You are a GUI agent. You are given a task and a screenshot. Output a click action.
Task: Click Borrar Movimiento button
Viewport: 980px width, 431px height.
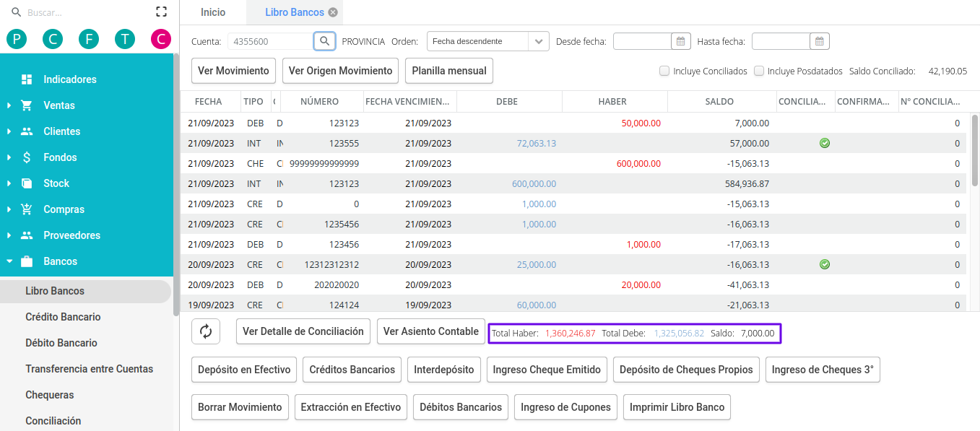[x=240, y=407]
